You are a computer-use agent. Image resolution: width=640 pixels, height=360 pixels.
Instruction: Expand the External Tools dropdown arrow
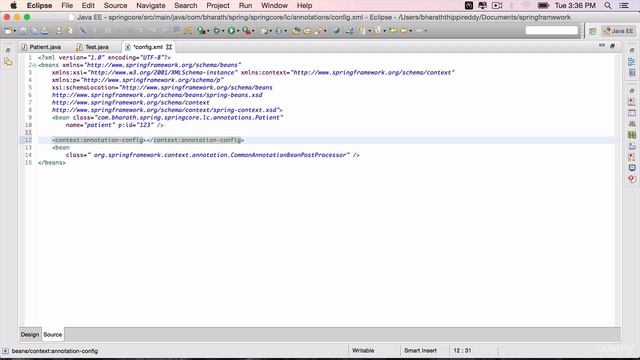(x=253, y=31)
